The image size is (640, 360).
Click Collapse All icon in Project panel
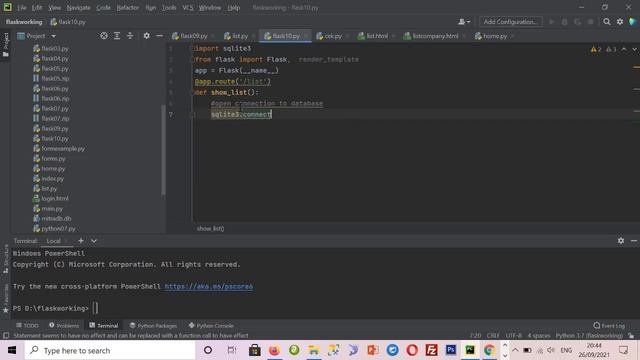(x=130, y=36)
